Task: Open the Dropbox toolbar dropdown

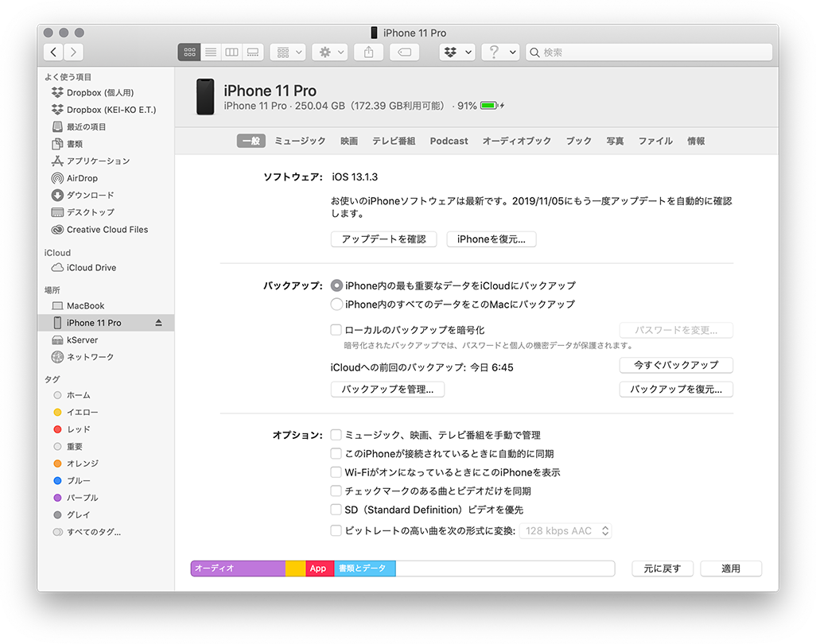Action: click(457, 52)
